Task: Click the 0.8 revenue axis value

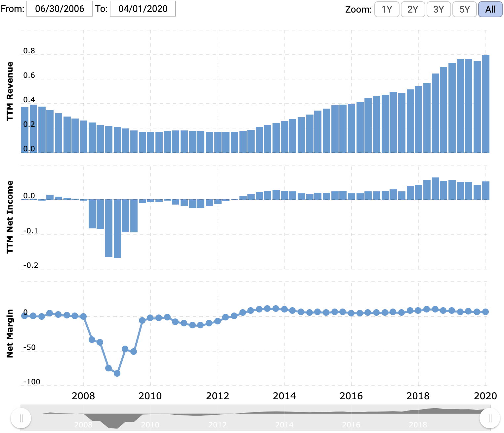Action: 29,51
